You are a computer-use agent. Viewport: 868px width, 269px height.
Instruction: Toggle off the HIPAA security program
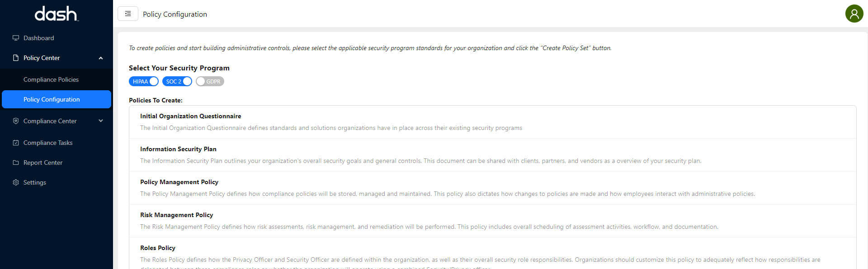(x=144, y=81)
